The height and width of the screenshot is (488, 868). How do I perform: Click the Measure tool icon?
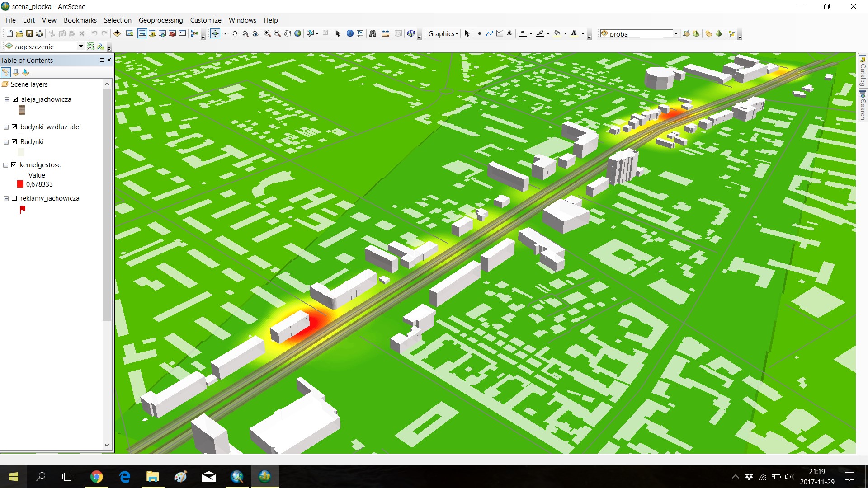383,33
